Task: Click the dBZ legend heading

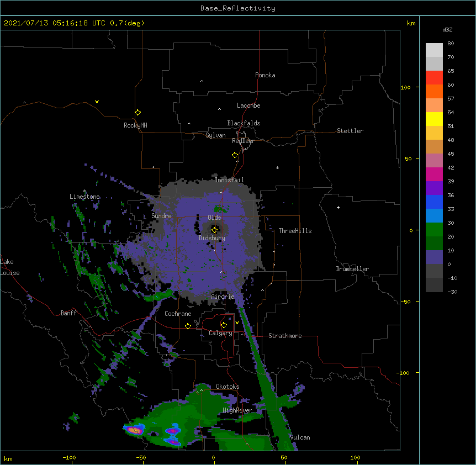Action: pyautogui.click(x=447, y=29)
